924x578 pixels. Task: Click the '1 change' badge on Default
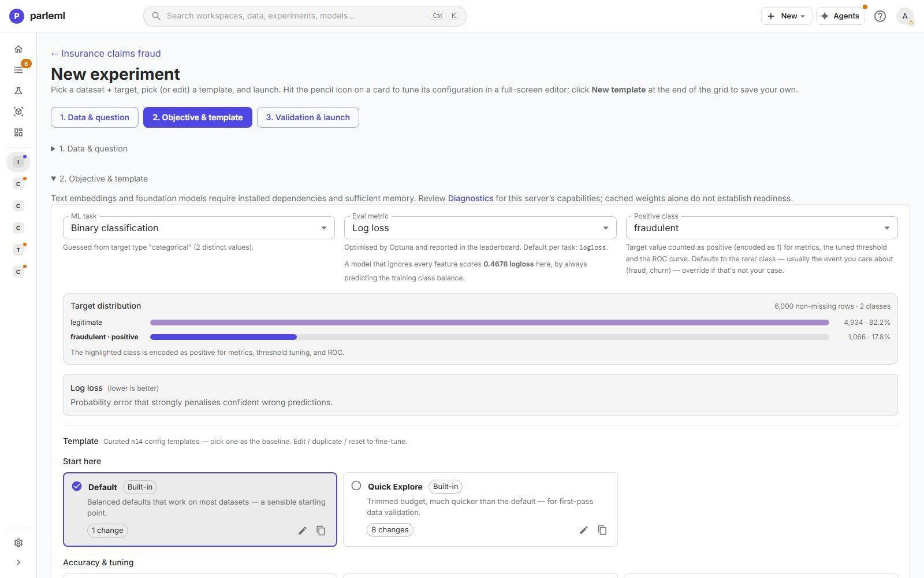107,531
